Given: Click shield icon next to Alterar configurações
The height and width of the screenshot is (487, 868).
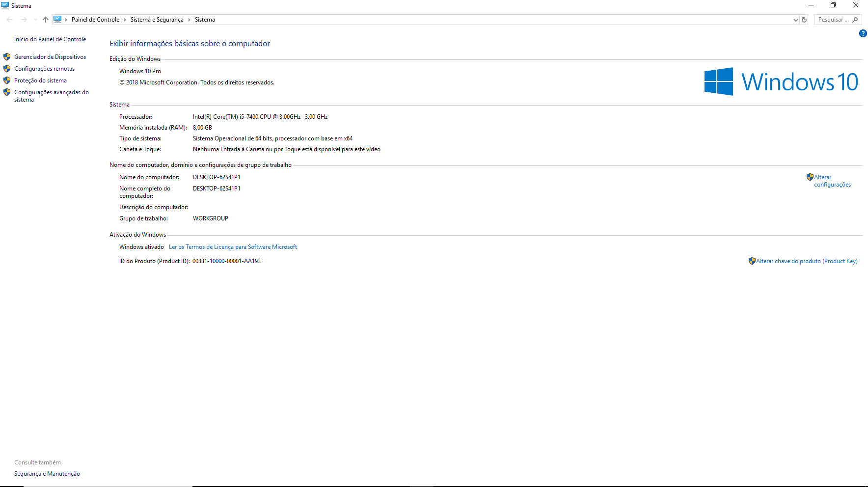Looking at the screenshot, I should pyautogui.click(x=810, y=177).
